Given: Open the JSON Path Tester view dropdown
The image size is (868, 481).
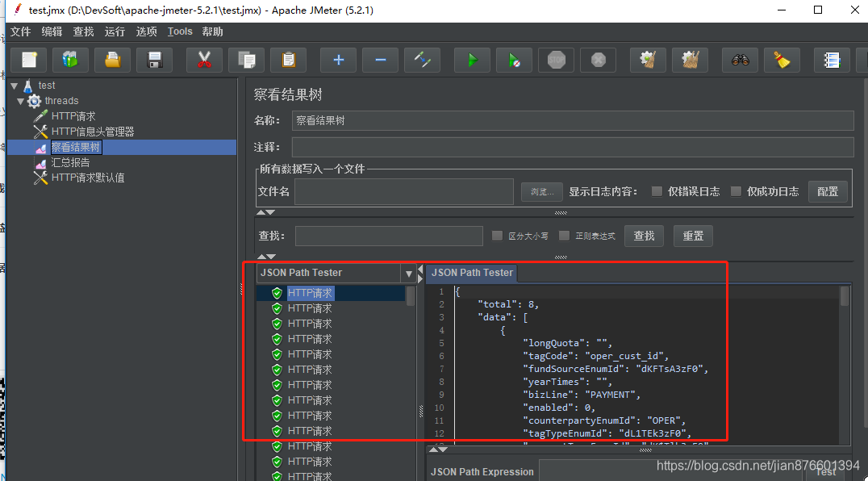Looking at the screenshot, I should (x=407, y=273).
